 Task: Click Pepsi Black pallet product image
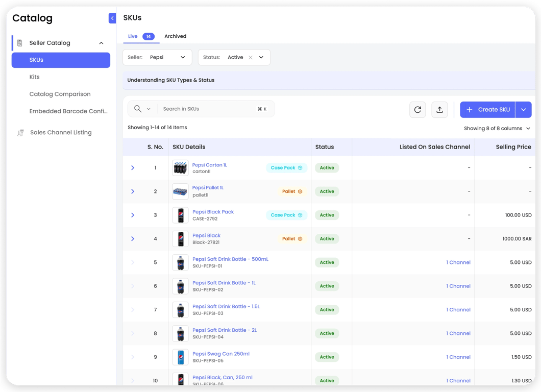pyautogui.click(x=180, y=239)
